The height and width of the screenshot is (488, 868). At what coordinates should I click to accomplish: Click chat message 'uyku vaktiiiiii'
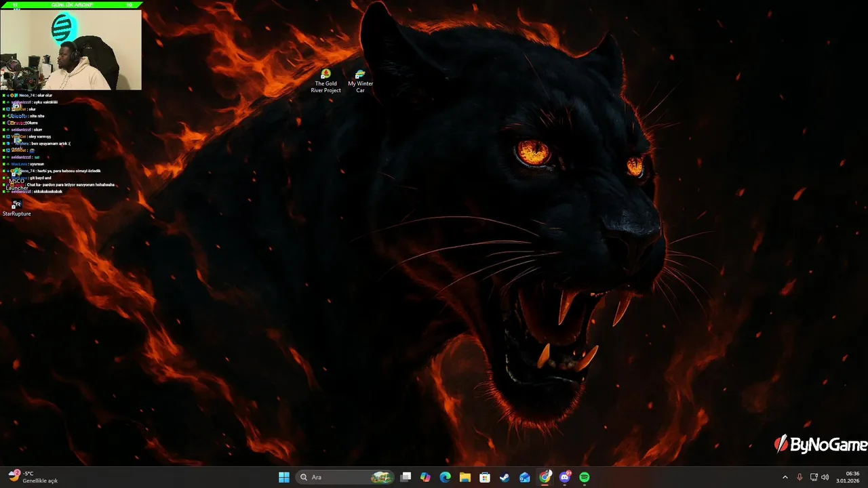[45, 102]
